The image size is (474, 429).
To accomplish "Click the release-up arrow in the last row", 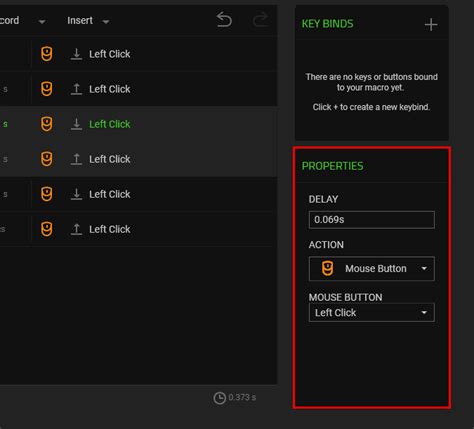I will coord(76,229).
